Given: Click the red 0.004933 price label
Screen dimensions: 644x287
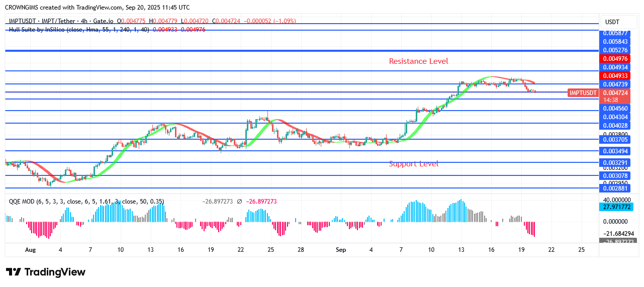Looking at the screenshot, I should pos(615,76).
